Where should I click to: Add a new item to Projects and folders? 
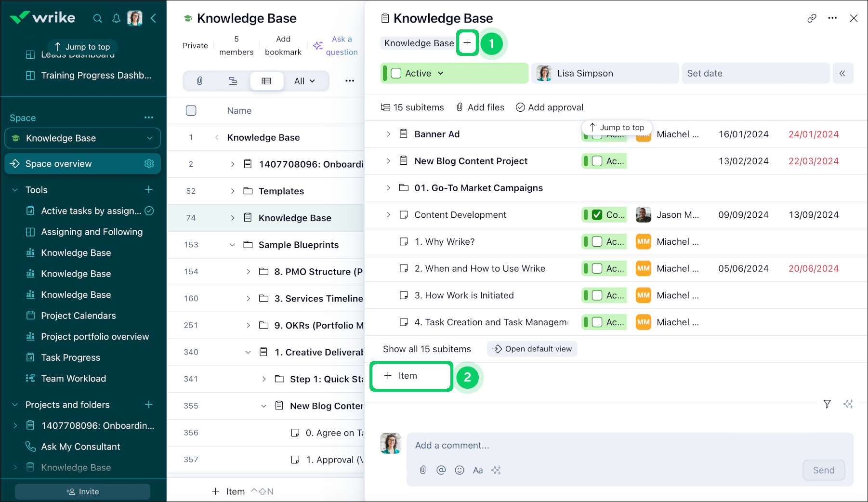(x=149, y=405)
